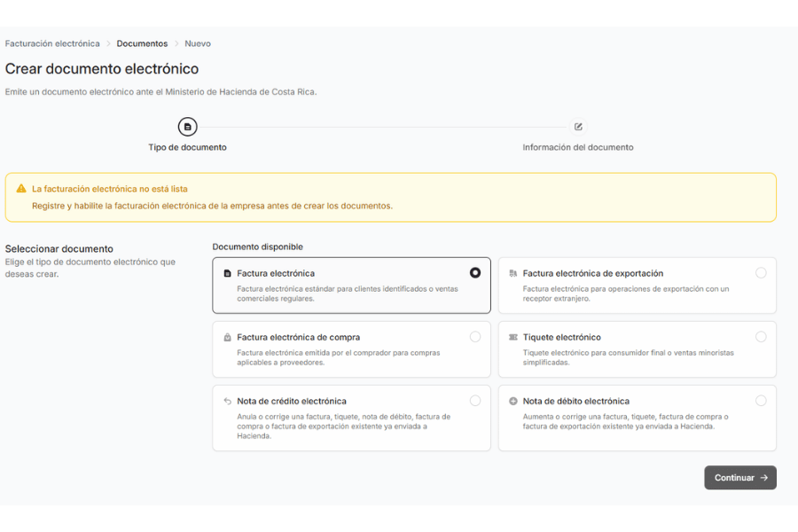
Task: Click the Factura electrónica de compra bag icon
Action: (x=228, y=337)
